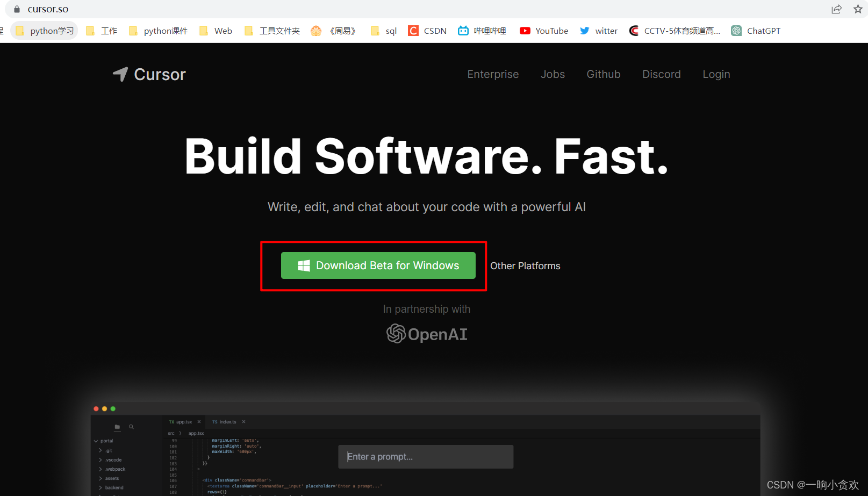Click the red close dot of preview window

(96, 409)
